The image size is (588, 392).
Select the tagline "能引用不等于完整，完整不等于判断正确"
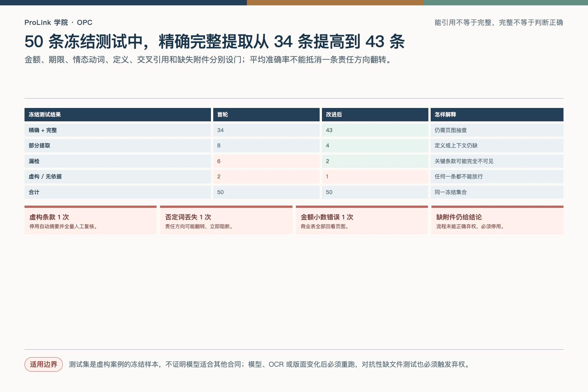(x=499, y=23)
